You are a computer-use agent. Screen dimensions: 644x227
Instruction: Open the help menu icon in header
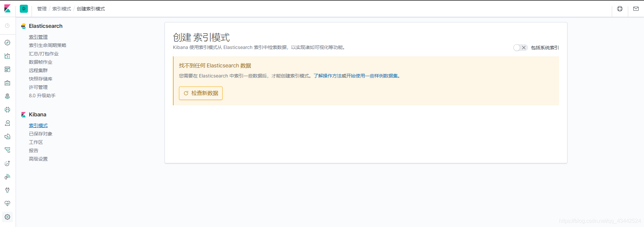click(620, 9)
